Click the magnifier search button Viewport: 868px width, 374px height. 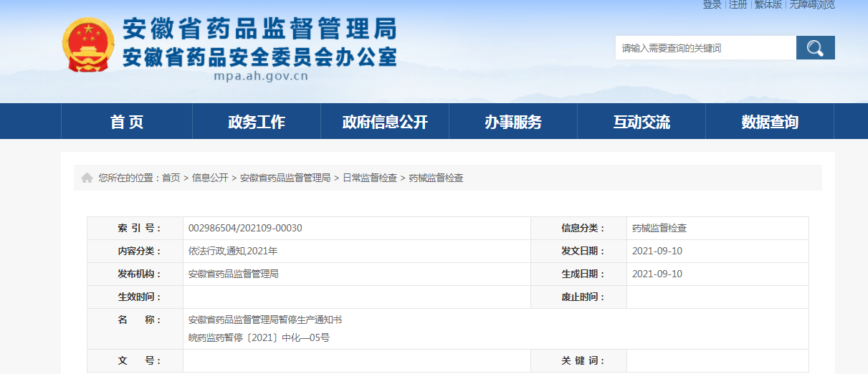[816, 48]
